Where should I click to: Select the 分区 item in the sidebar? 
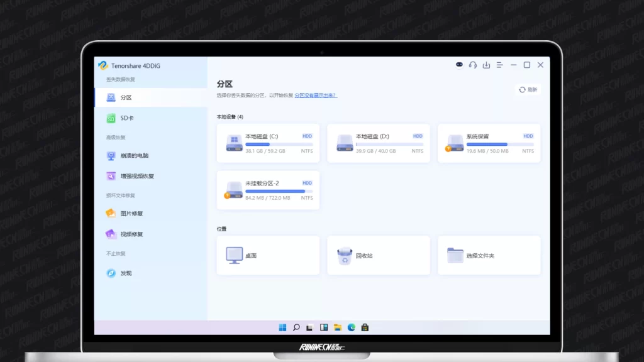tap(126, 97)
